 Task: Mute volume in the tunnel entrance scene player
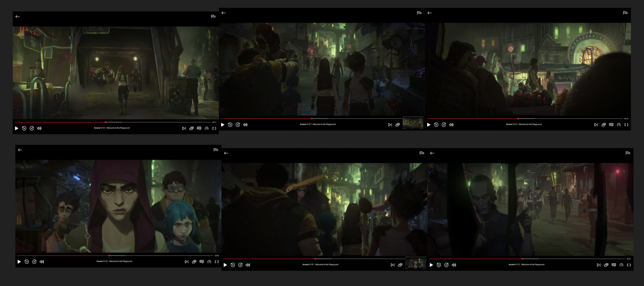pyautogui.click(x=39, y=128)
